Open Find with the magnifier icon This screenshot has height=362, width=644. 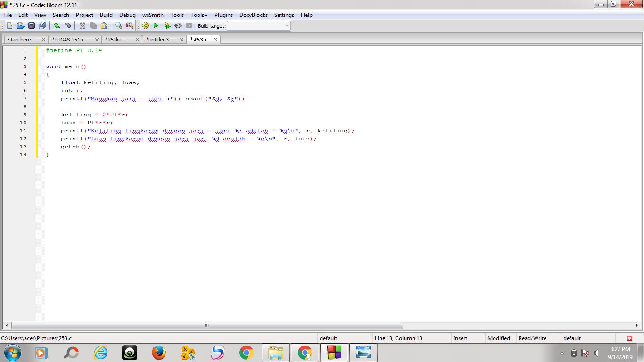pos(119,25)
